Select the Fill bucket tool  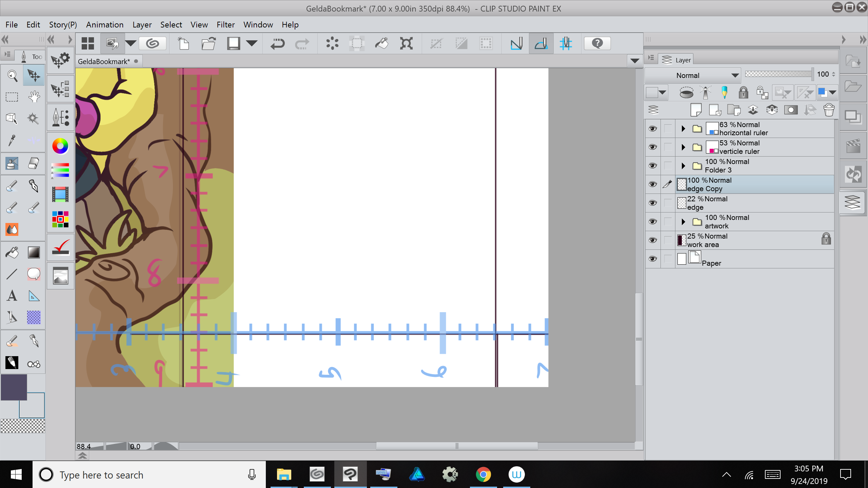(12, 252)
